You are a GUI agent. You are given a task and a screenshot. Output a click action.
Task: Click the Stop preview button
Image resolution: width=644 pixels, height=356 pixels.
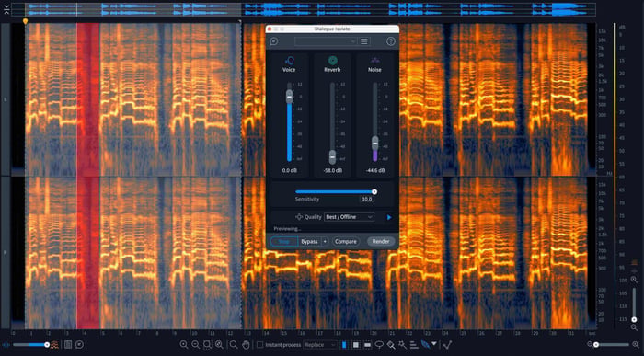[x=284, y=241]
